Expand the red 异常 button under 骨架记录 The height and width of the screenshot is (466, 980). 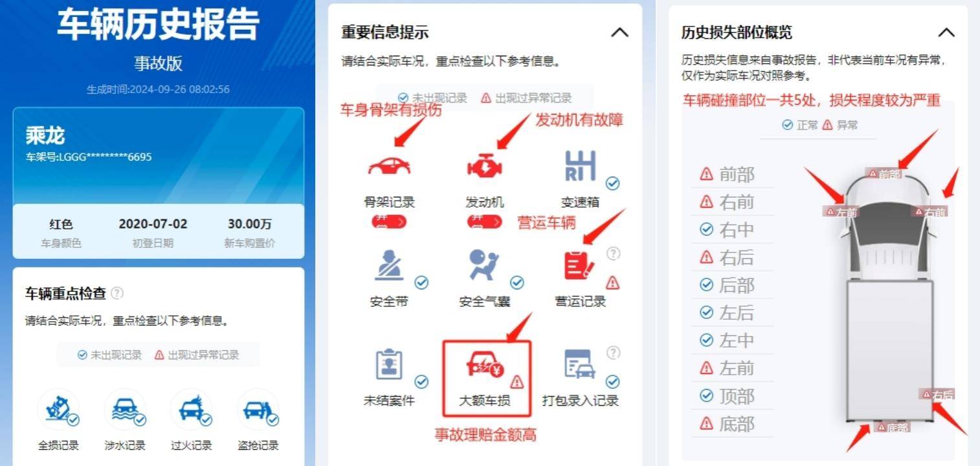click(389, 222)
